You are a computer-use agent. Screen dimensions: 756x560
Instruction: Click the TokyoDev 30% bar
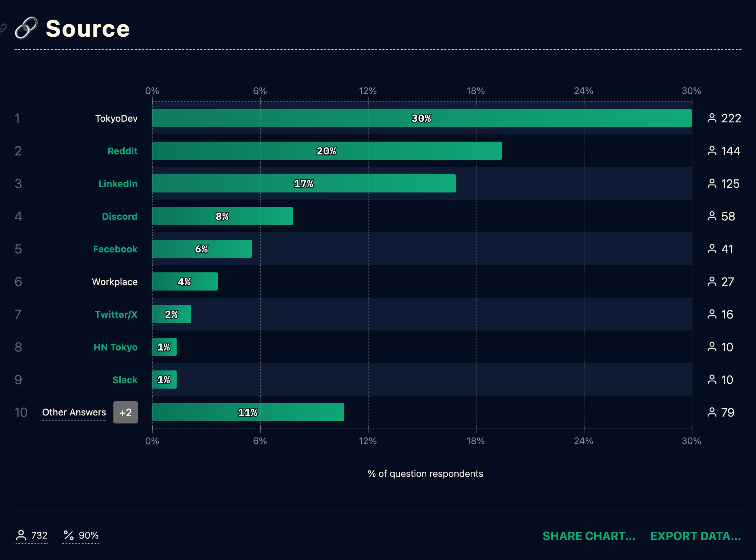[x=422, y=118]
